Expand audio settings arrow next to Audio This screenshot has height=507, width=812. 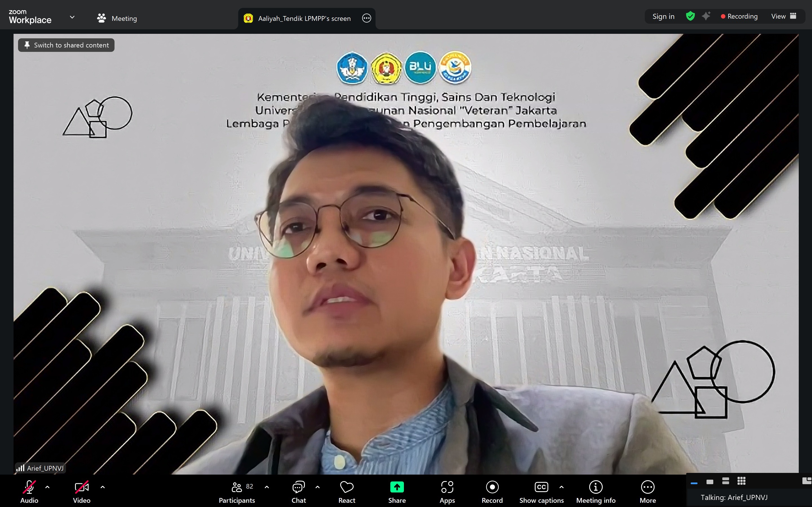(x=47, y=487)
